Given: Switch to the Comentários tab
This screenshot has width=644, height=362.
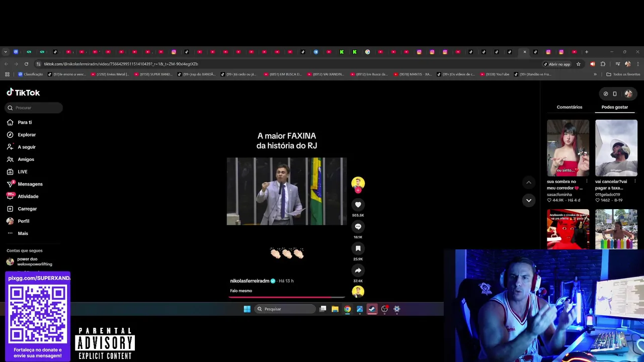Looking at the screenshot, I should 569,107.
